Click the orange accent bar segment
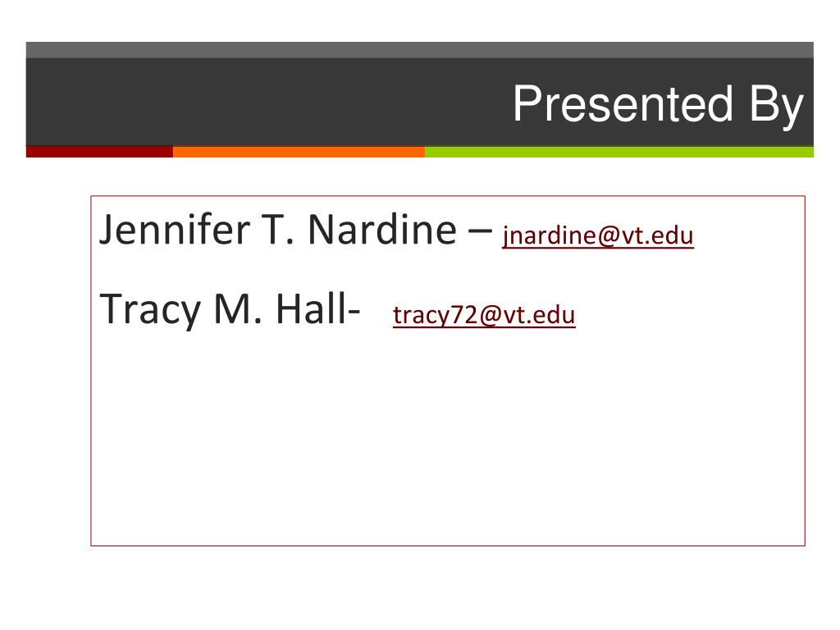 pyautogui.click(x=299, y=152)
